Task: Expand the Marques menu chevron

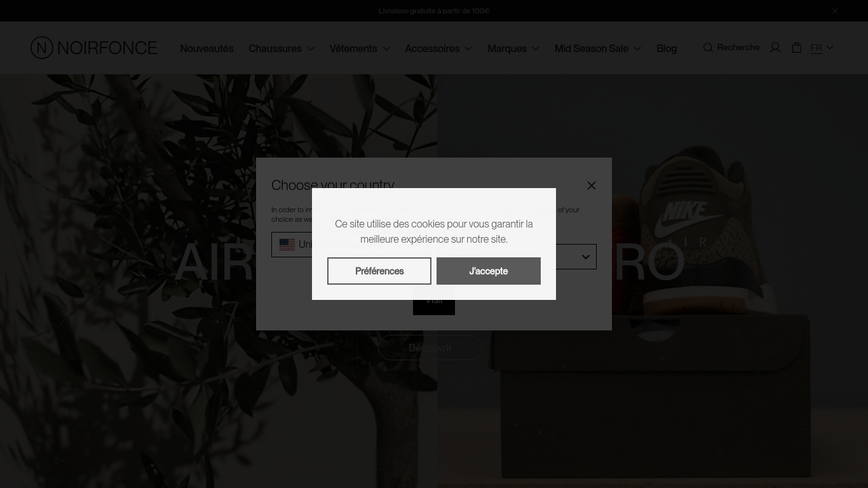Action: pyautogui.click(x=536, y=49)
